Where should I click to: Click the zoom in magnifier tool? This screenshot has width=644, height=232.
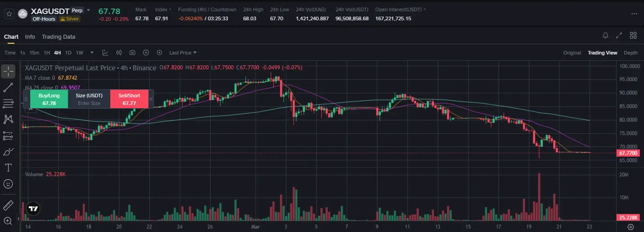coord(8,221)
